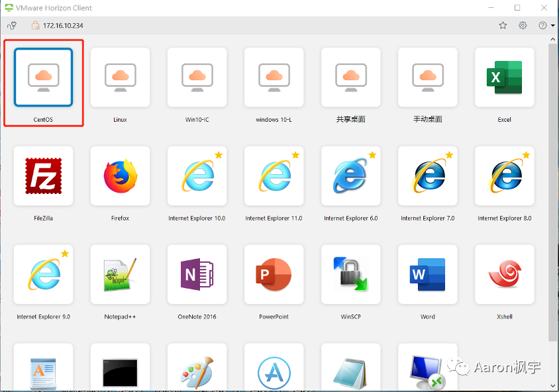The width and height of the screenshot is (559, 392).
Task: Toggle favorite star on Internet Explorer 10.0
Action: [x=219, y=155]
